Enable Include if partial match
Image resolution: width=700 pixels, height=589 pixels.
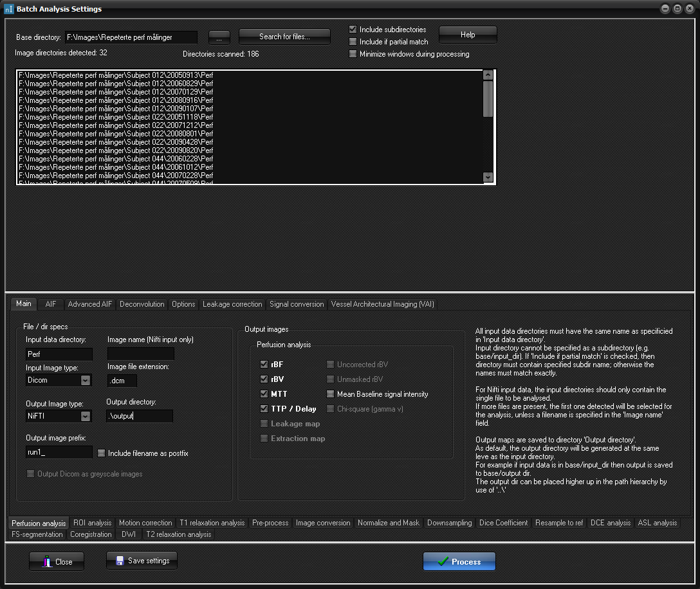pyautogui.click(x=353, y=42)
